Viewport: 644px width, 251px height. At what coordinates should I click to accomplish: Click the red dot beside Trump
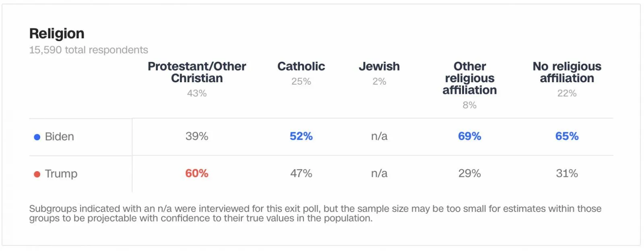tap(37, 174)
